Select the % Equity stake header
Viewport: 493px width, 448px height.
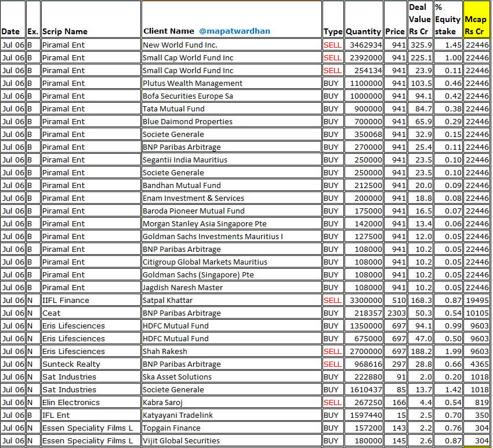[x=448, y=19]
